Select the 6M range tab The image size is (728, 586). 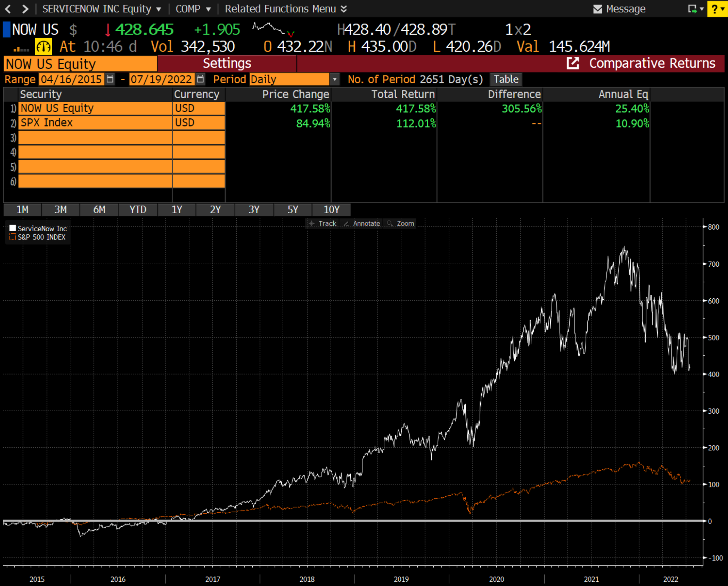[x=99, y=210]
